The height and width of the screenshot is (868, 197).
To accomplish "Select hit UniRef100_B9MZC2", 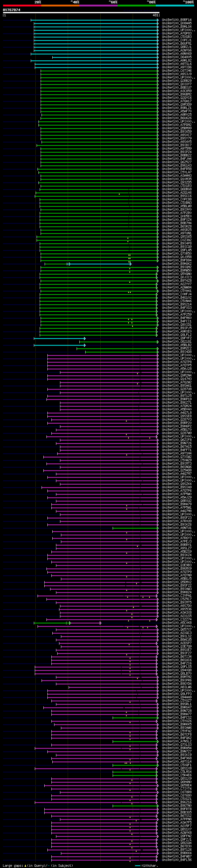I will (x=177, y=348).
